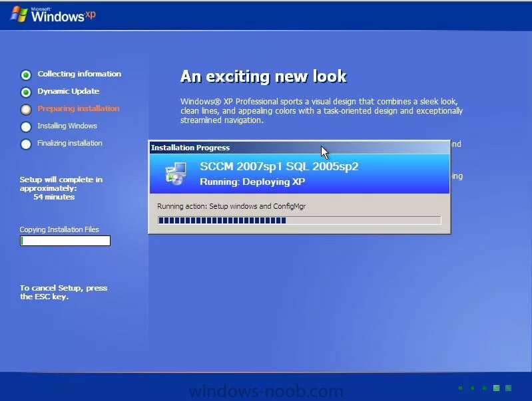This screenshot has width=532, height=401.
Task: Click the SCCM task sequence computer icon
Action: tap(176, 174)
